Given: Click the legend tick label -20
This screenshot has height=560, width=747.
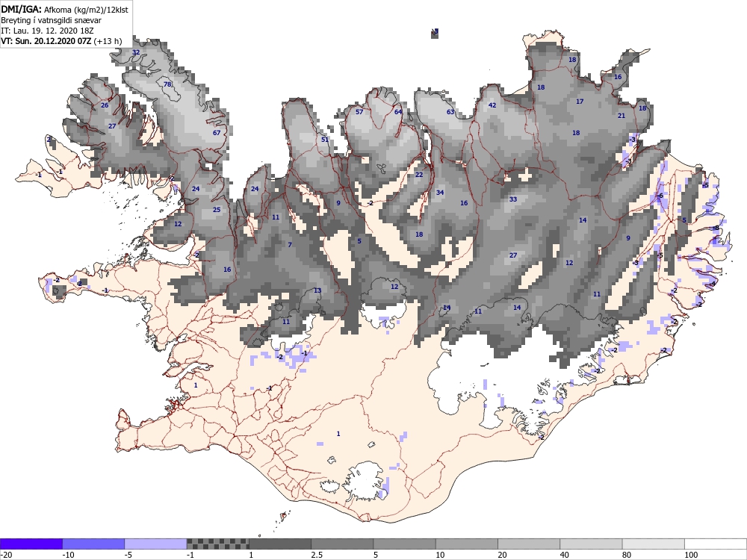Looking at the screenshot, I should [x=6, y=555].
